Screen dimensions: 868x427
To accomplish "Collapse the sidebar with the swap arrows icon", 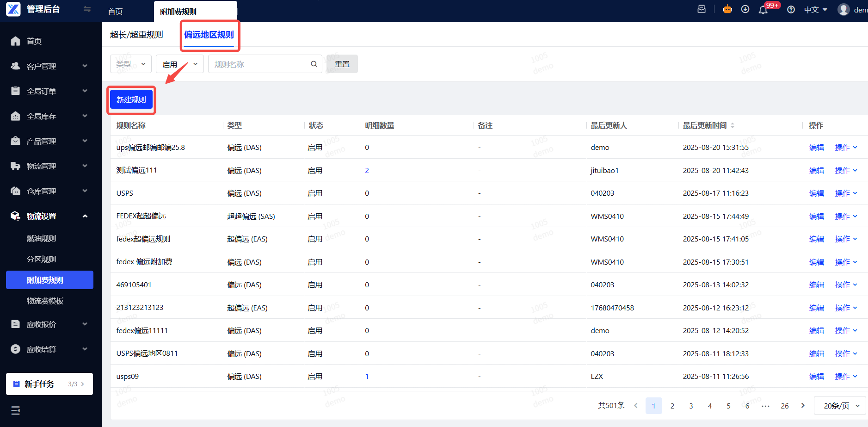I will (x=87, y=9).
